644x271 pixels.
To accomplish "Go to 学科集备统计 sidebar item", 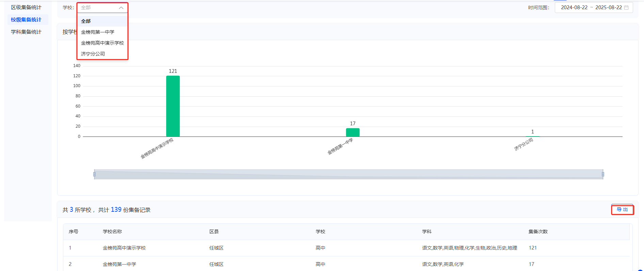I will 26,32.
